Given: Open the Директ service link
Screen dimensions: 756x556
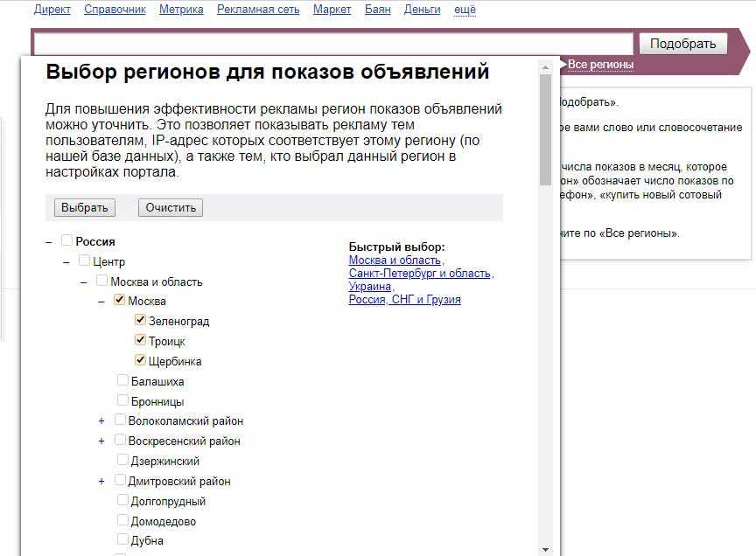Looking at the screenshot, I should click(52, 10).
